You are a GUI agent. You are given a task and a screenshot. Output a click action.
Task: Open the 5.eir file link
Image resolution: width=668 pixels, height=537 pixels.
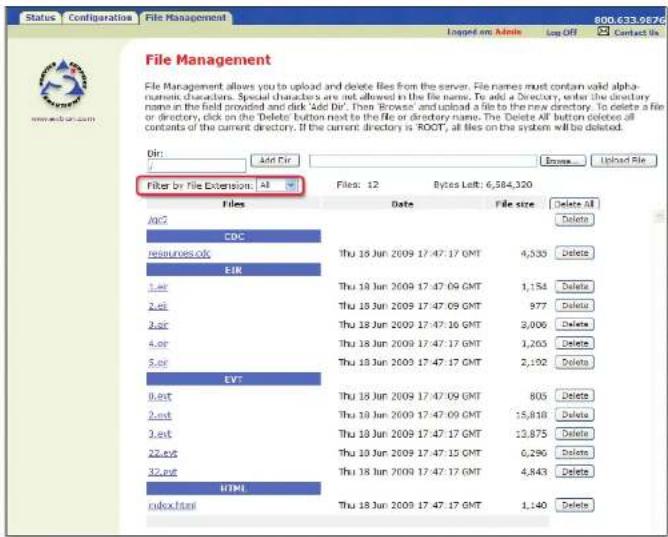pyautogui.click(x=158, y=363)
